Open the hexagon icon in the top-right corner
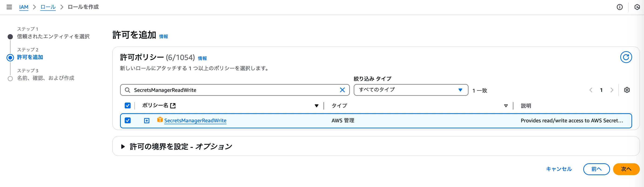 (x=637, y=7)
